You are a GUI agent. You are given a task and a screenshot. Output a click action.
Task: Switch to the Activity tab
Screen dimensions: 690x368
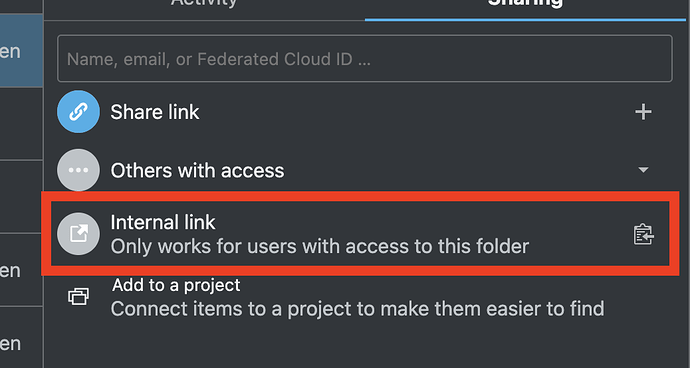pyautogui.click(x=204, y=4)
